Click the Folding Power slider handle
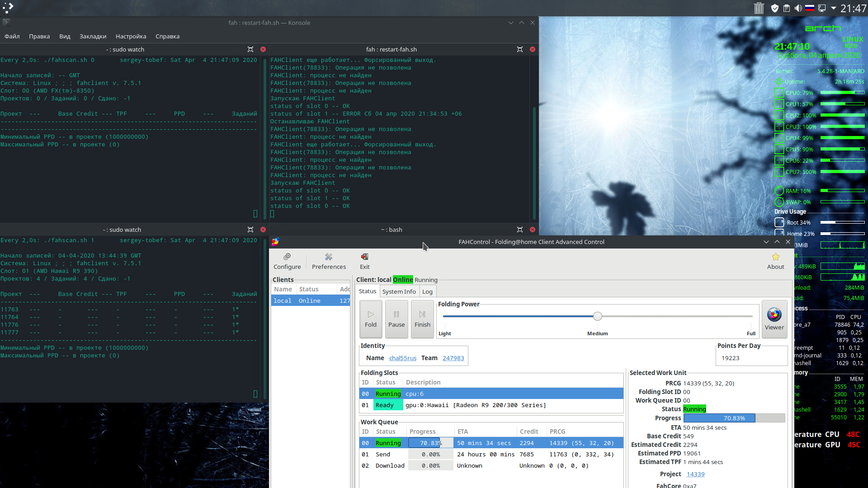The width and height of the screenshot is (868, 488). tap(597, 316)
